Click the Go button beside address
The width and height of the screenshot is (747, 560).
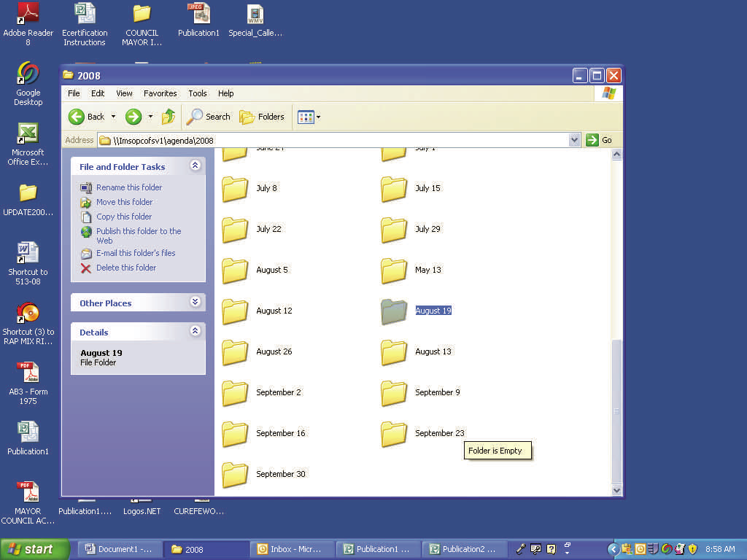coord(600,140)
